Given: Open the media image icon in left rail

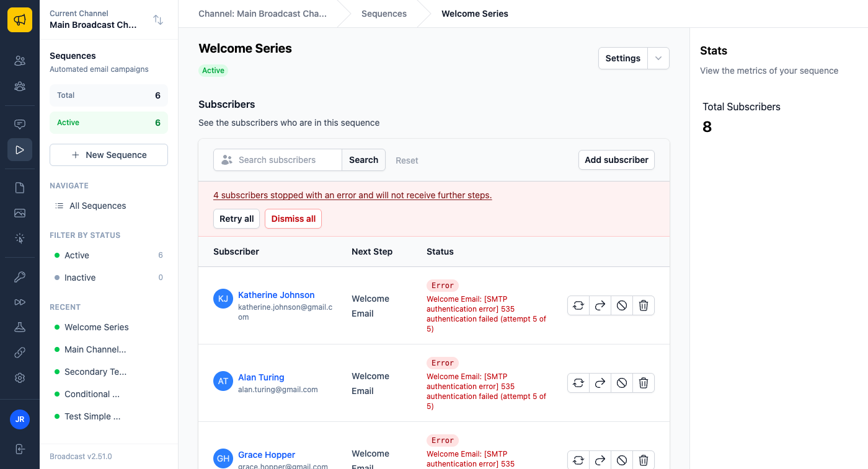Looking at the screenshot, I should coord(20,213).
